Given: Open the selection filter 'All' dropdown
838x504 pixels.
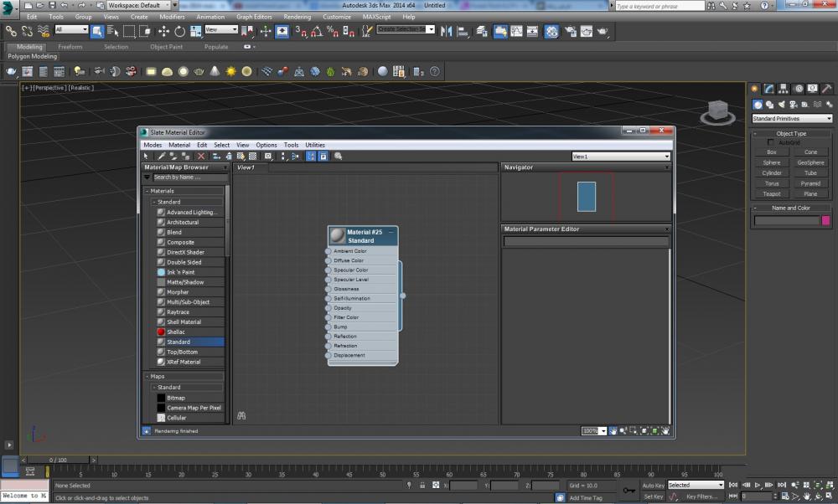Looking at the screenshot, I should 71,29.
